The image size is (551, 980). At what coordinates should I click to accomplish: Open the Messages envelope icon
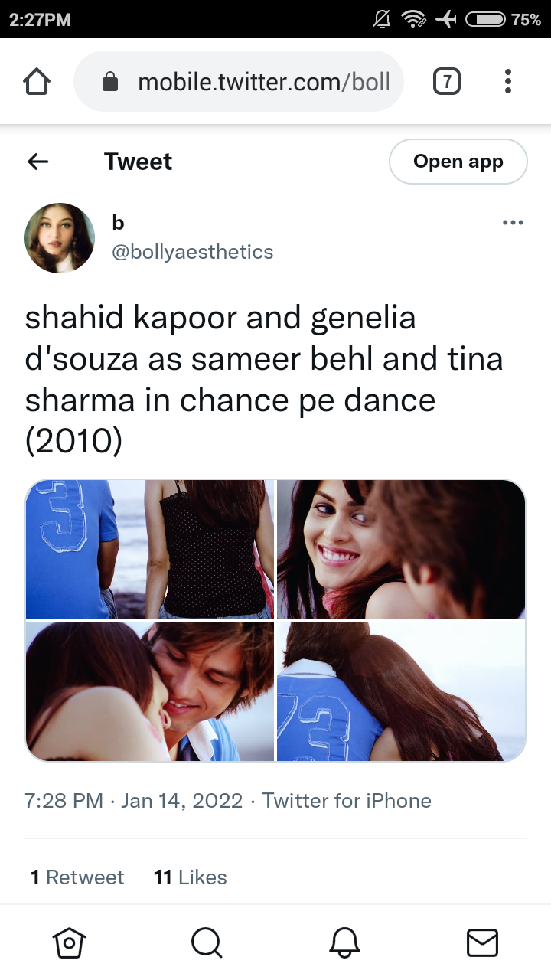tap(482, 942)
